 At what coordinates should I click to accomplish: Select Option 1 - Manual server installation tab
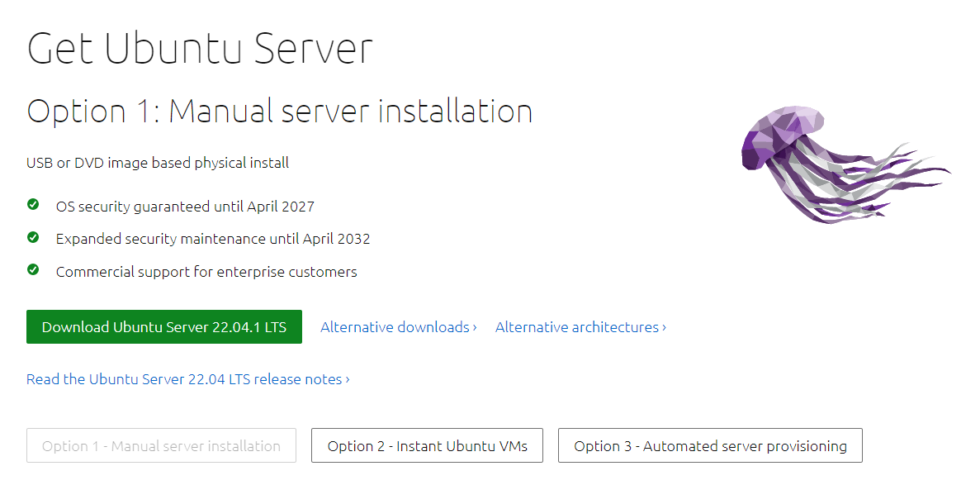click(161, 445)
